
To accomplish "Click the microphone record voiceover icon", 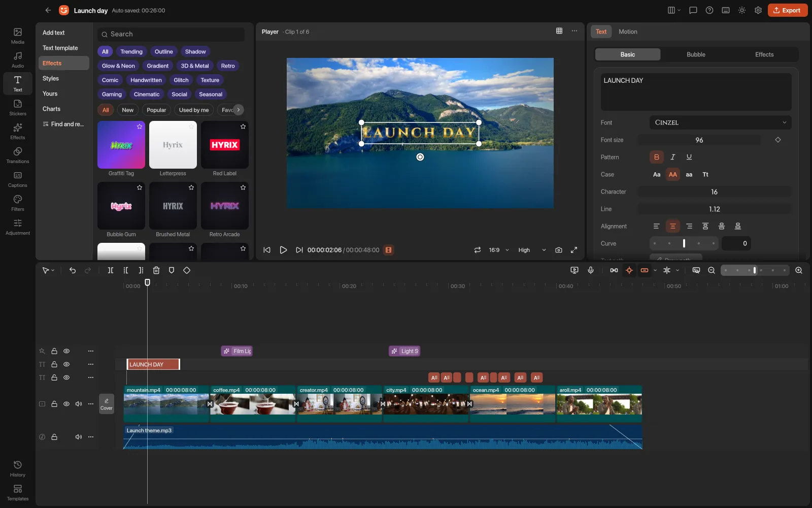I will click(x=591, y=270).
